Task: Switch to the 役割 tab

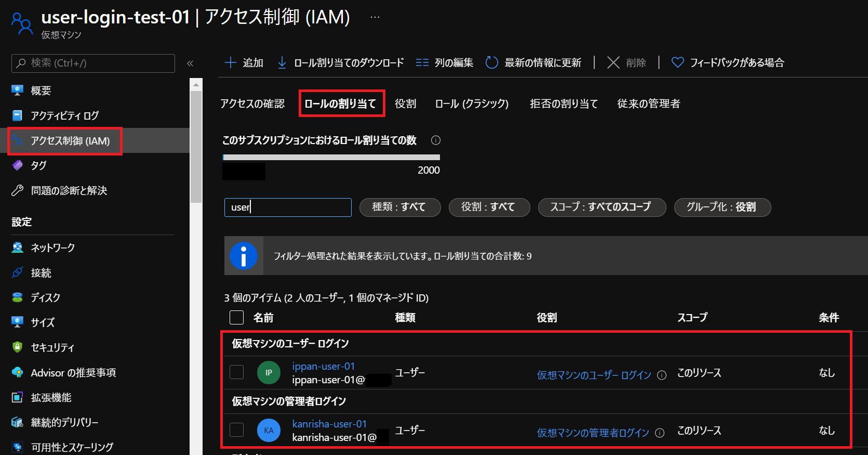Action: click(405, 103)
